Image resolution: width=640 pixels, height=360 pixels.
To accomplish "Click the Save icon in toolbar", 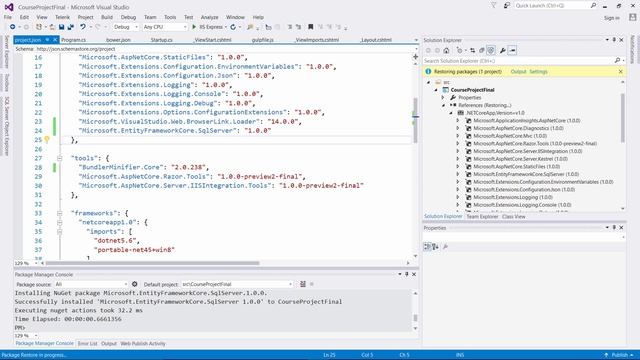I will 61,27.
